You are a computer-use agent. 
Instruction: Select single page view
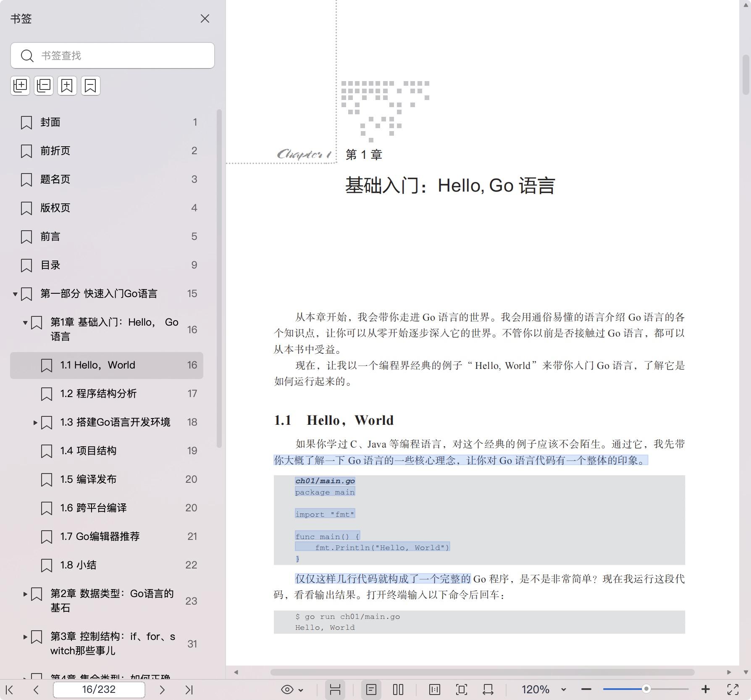371,689
